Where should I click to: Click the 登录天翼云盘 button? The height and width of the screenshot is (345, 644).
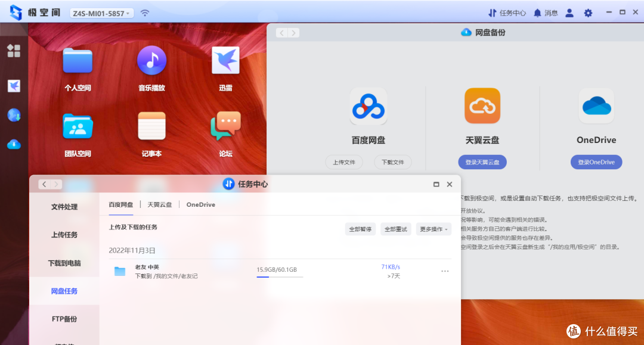(x=482, y=162)
